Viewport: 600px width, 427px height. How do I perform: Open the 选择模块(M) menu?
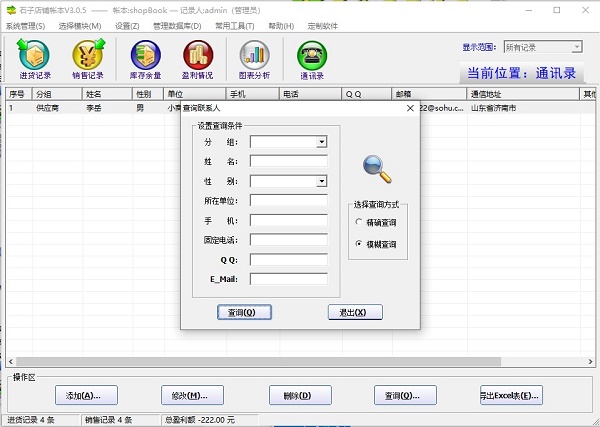[x=80, y=26]
